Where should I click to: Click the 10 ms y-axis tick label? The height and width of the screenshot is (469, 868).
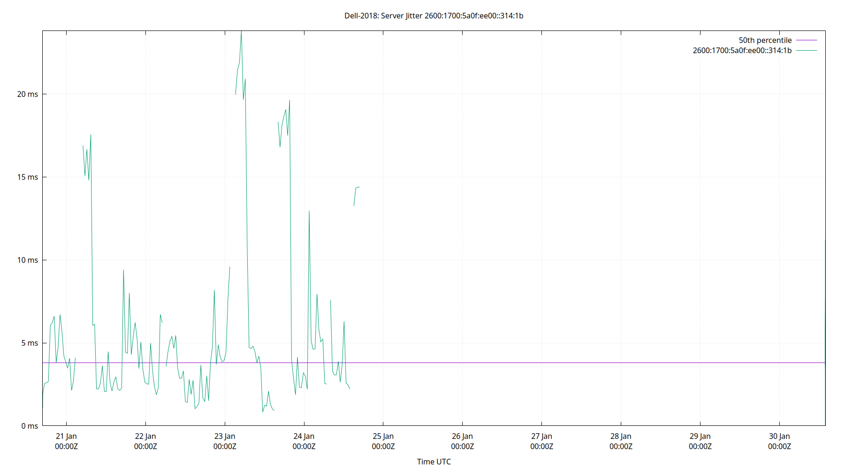point(28,260)
